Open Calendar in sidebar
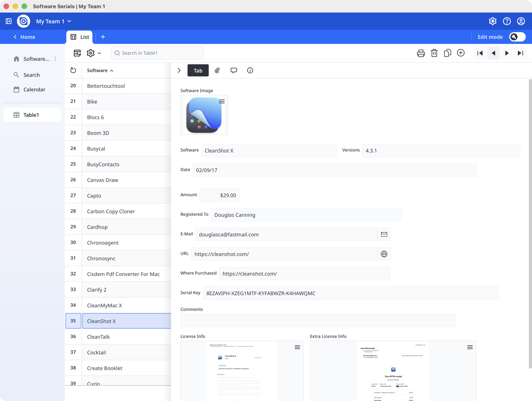The image size is (532, 401). [34, 89]
